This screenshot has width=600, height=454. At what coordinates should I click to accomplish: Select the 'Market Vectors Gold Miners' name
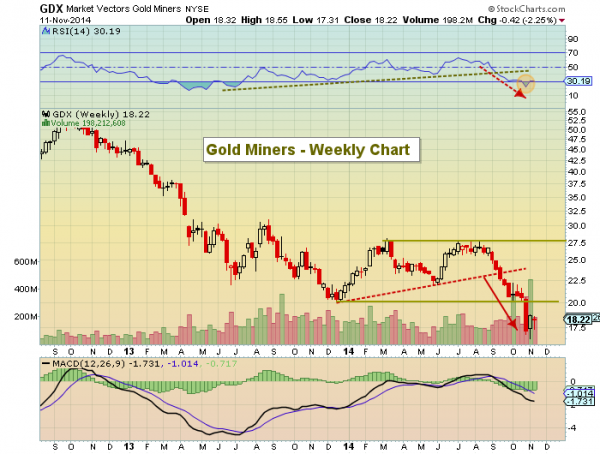click(124, 9)
